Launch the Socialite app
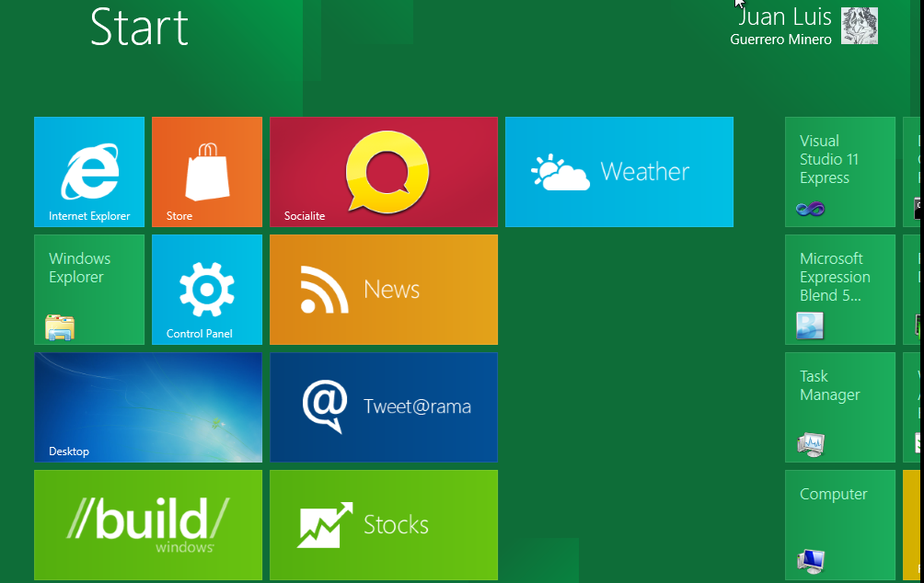This screenshot has width=924, height=583. (383, 172)
